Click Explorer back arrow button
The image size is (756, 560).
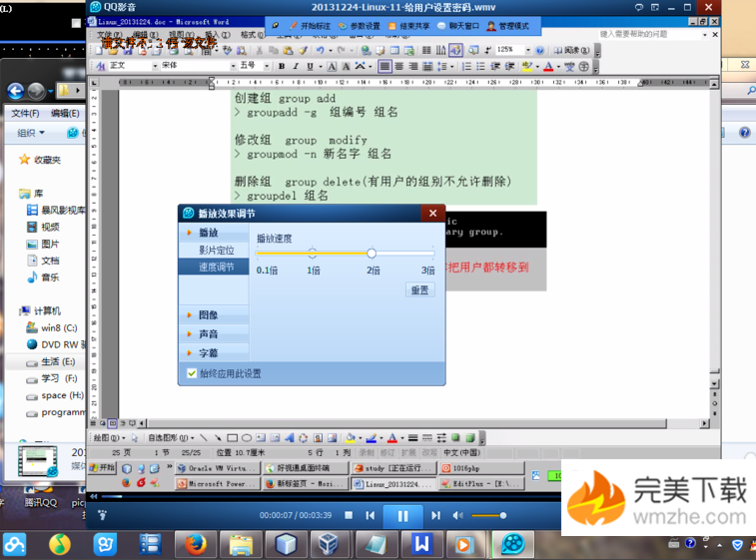click(x=15, y=90)
